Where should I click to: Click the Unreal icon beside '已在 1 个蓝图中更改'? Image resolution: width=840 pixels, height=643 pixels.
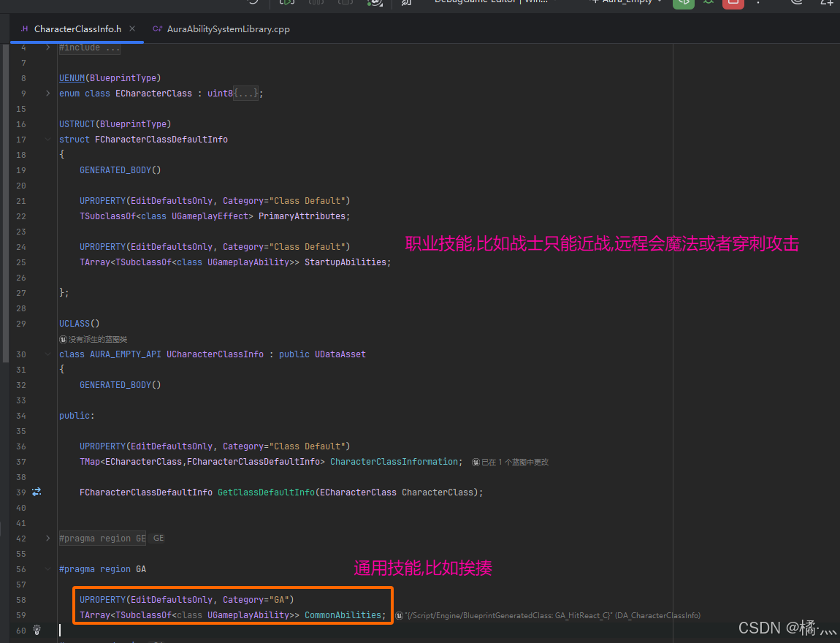476,462
